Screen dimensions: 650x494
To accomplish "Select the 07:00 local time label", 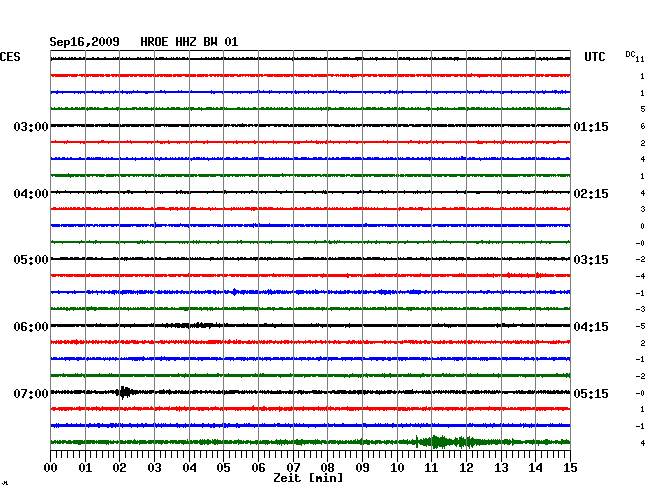I will point(31,393).
